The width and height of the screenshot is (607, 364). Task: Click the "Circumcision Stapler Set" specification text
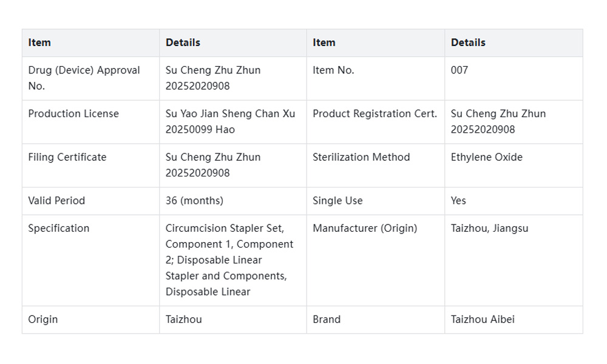click(225, 229)
